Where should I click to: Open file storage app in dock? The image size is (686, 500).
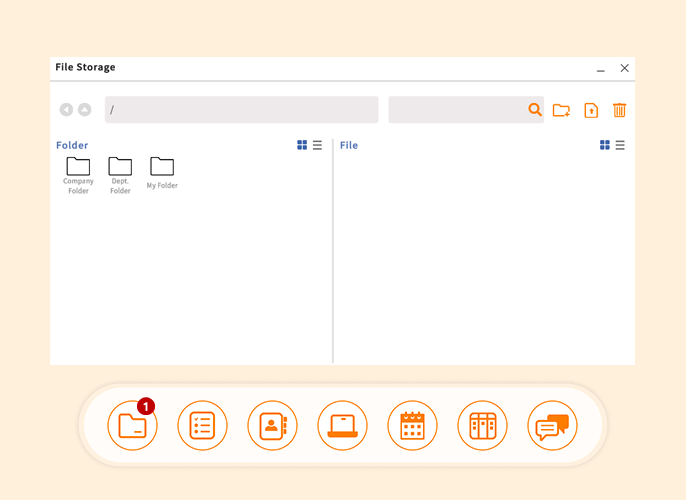tap(132, 425)
